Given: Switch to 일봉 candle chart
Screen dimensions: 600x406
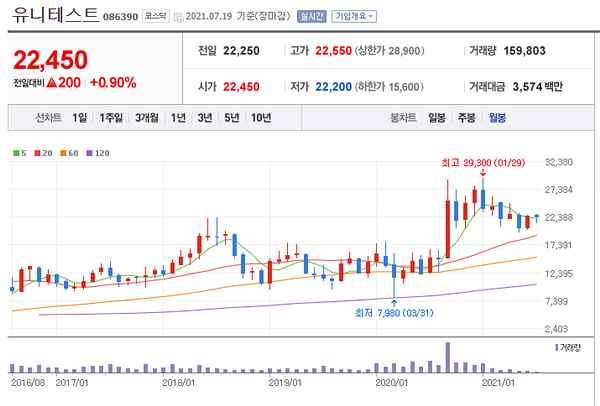Looking at the screenshot, I should (437, 117).
